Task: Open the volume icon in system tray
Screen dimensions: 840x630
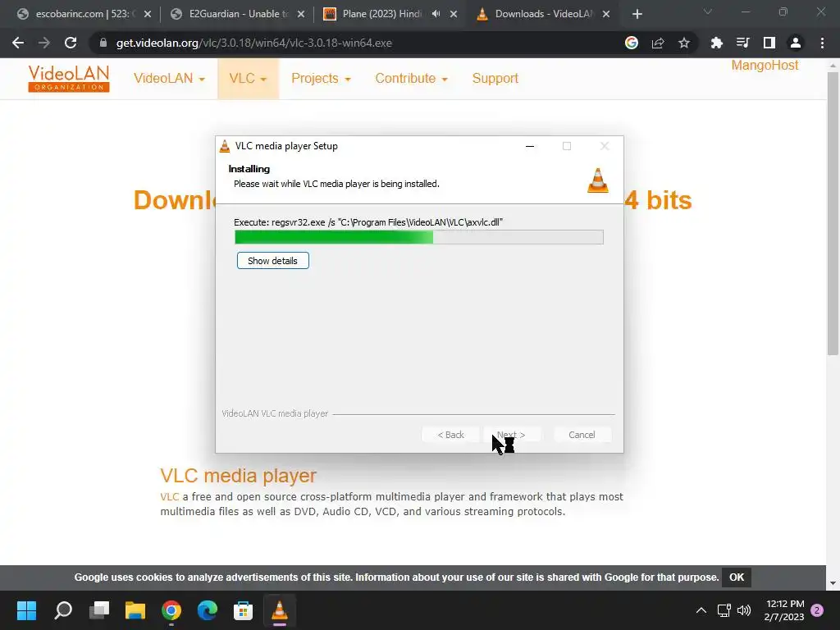Action: (744, 610)
